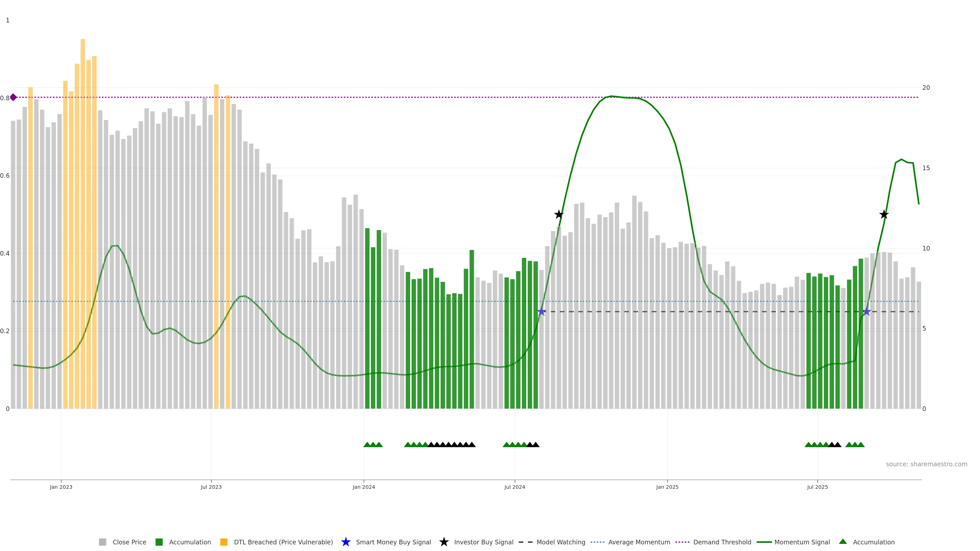This screenshot has height=551, width=980.
Task: Click the second black Investor Buy star
Action: [884, 215]
